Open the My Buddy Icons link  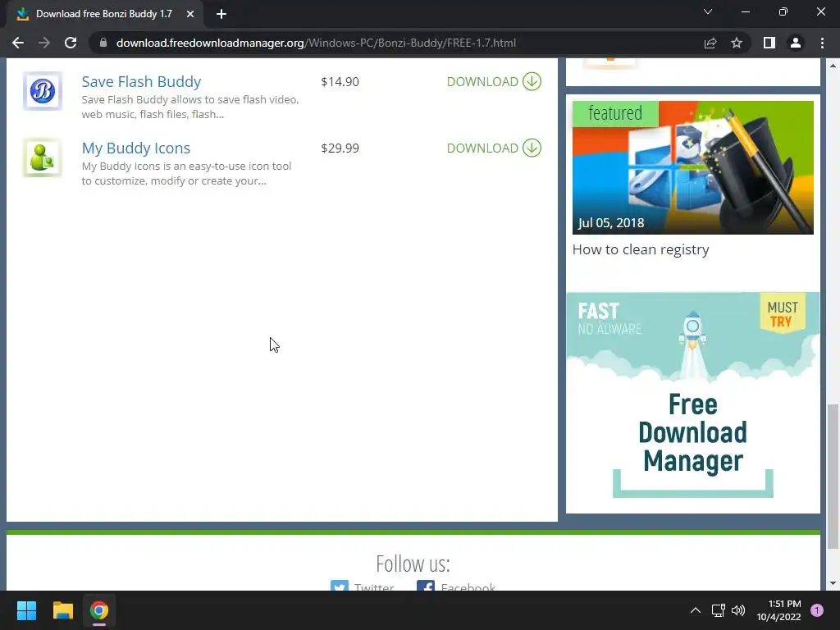point(136,148)
